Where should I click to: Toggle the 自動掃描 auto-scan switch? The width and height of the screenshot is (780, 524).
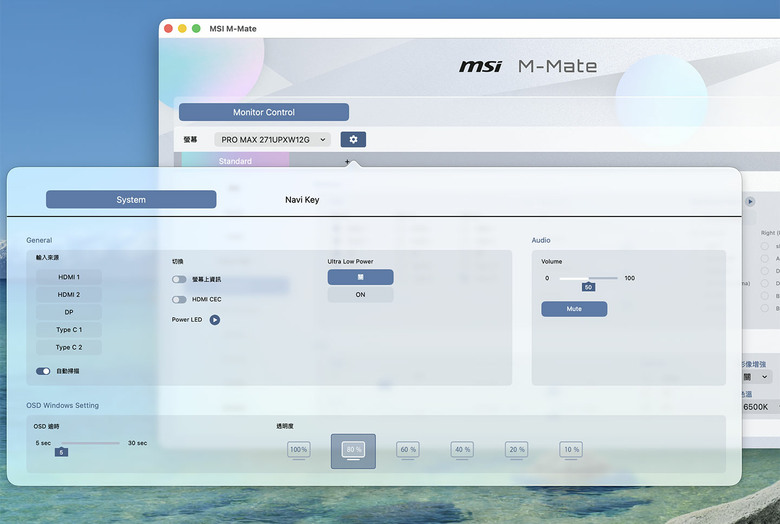pos(43,371)
